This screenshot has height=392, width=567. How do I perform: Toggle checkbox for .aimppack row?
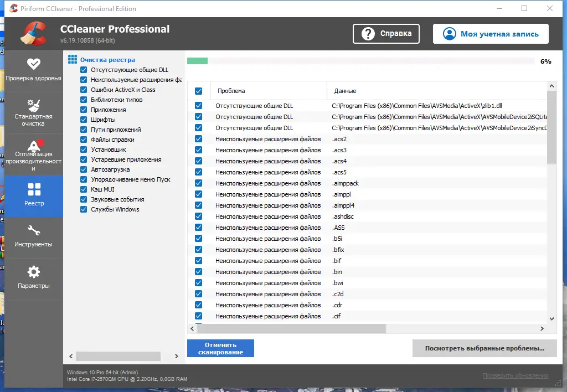click(x=199, y=183)
